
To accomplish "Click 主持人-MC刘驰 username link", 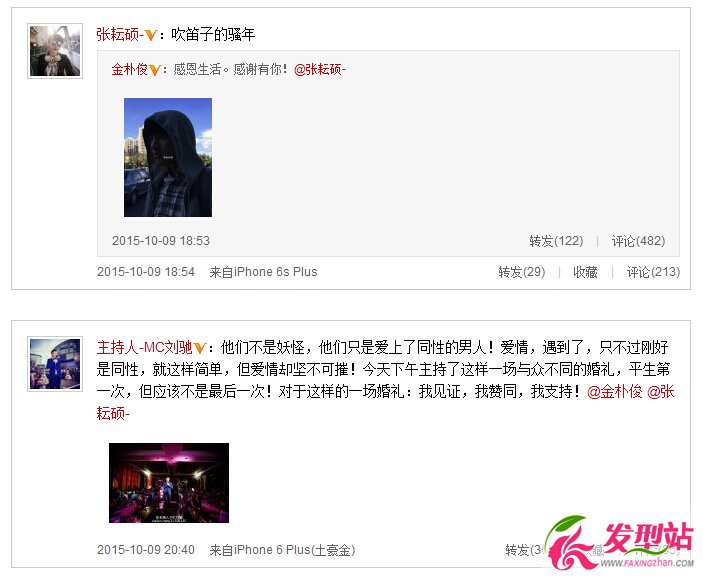I will [145, 347].
